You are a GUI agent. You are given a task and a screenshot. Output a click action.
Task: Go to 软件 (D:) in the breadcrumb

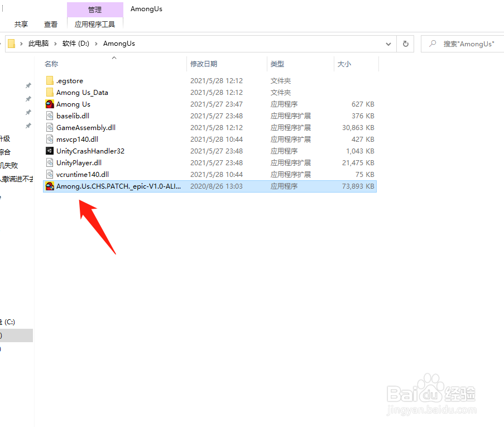[75, 44]
